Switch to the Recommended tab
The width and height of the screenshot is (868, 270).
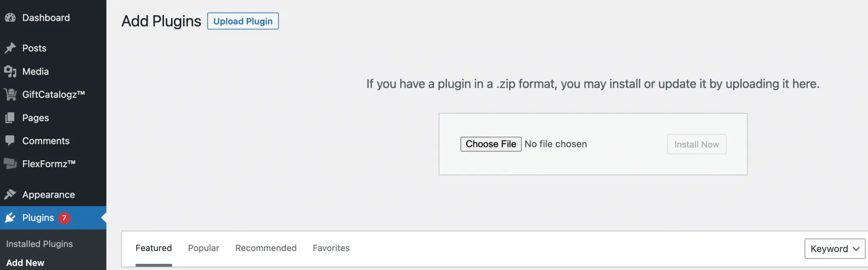[266, 248]
